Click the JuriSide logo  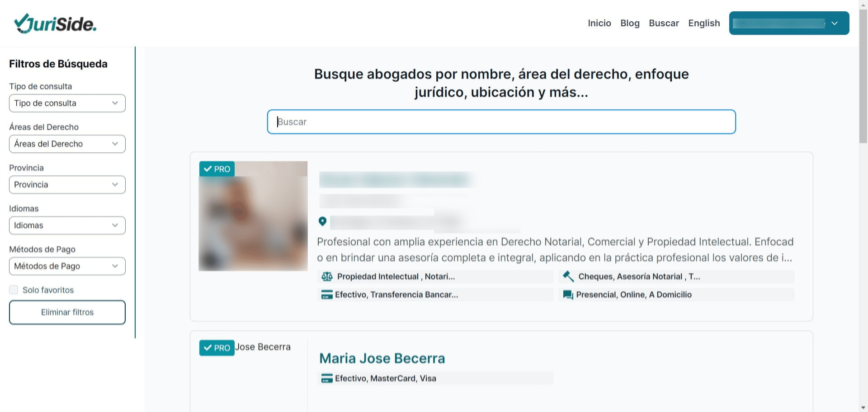click(55, 23)
